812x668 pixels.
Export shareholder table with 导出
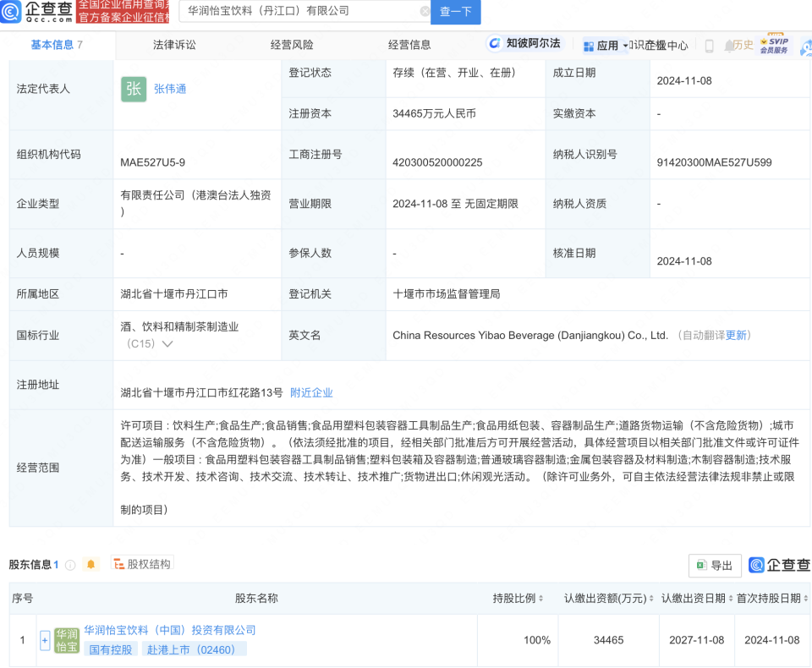[x=715, y=566]
